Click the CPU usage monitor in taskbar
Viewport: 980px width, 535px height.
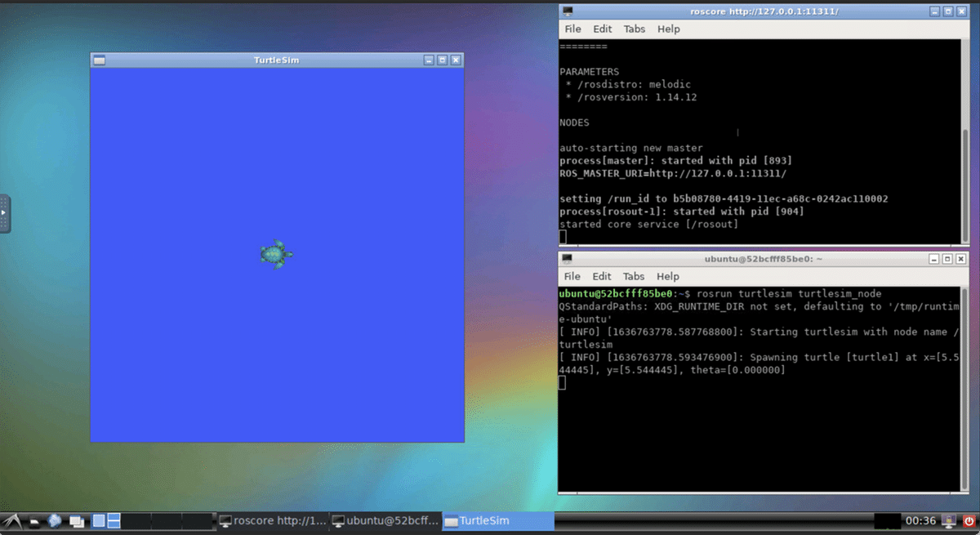click(888, 520)
